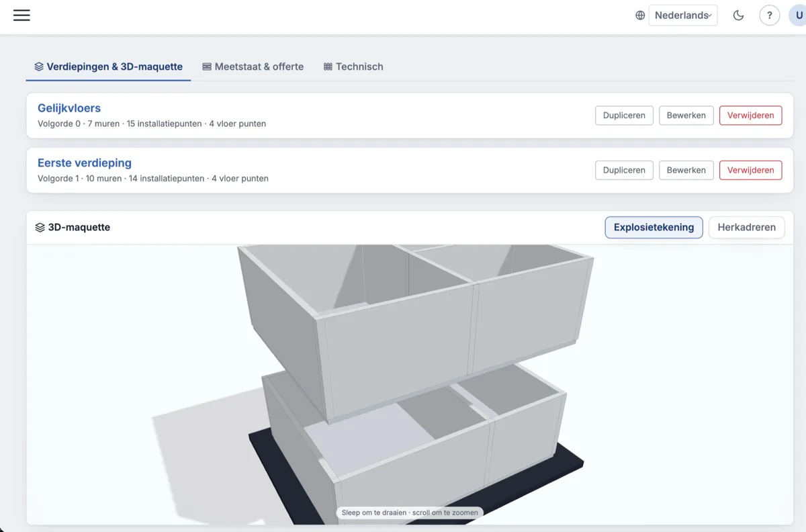
Task: Edit the Eerste verdieping via Bewerken
Action: coord(686,170)
